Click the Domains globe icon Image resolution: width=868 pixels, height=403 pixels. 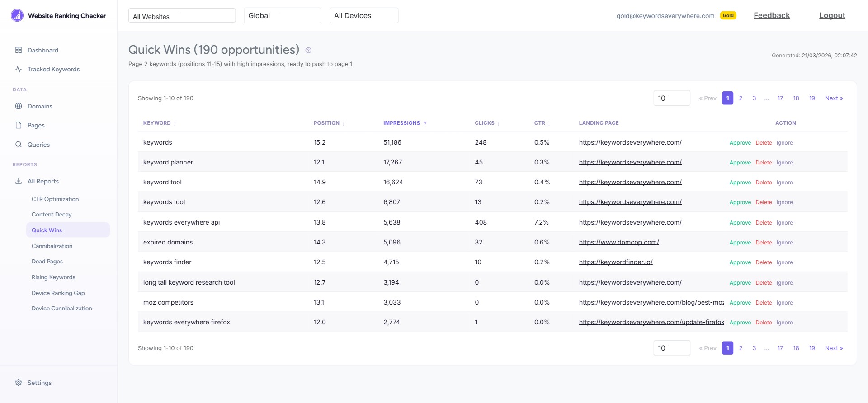point(19,106)
